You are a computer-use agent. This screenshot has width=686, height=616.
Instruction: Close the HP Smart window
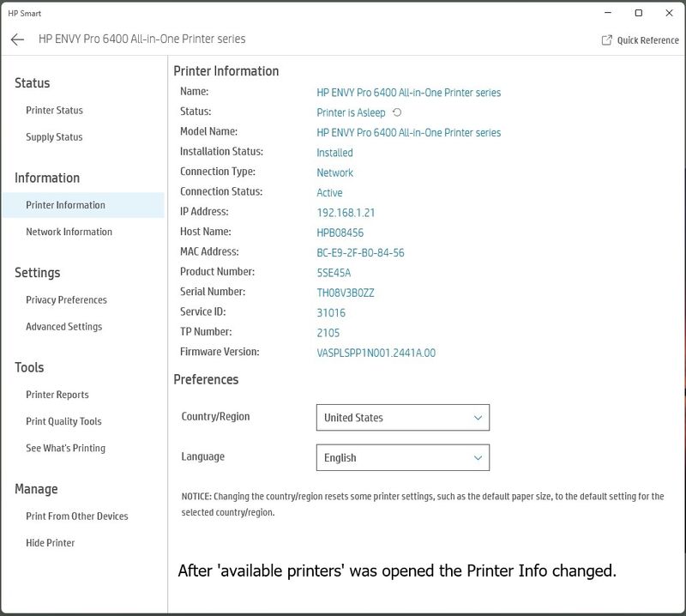(x=669, y=13)
